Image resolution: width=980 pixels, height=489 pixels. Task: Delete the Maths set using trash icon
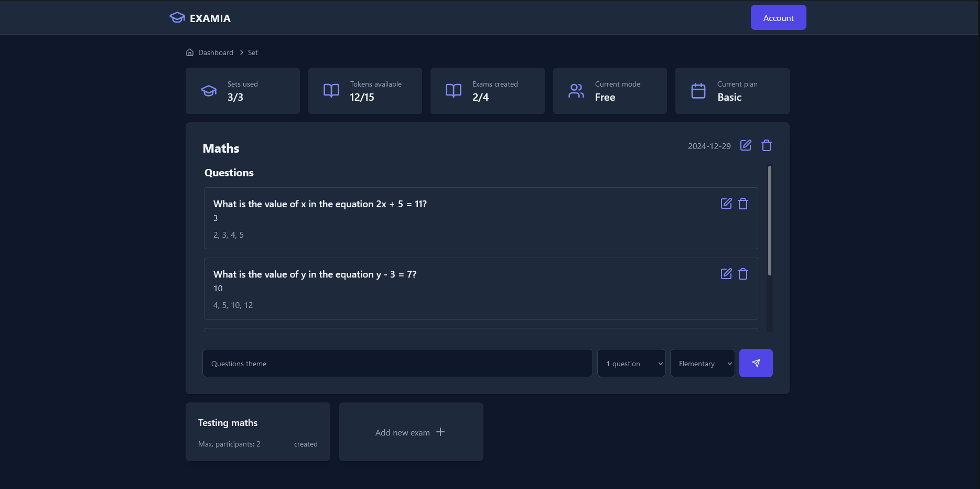click(766, 145)
